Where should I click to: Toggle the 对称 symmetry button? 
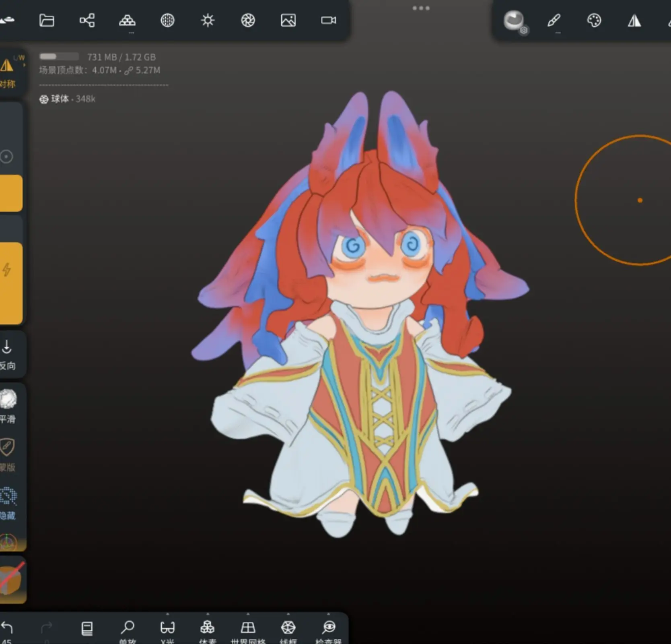(x=8, y=72)
